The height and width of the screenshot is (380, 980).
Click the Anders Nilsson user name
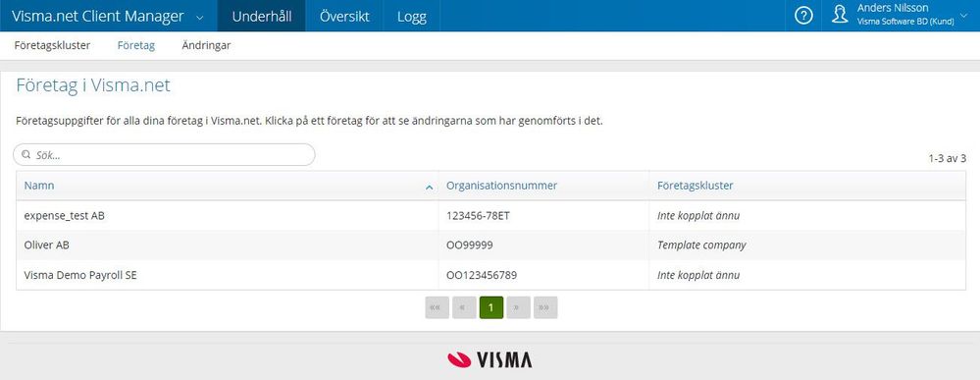click(893, 8)
